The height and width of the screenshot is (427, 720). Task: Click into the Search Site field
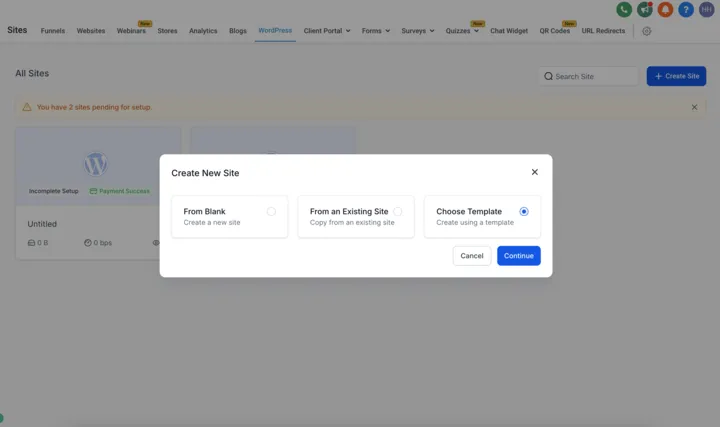tap(588, 76)
